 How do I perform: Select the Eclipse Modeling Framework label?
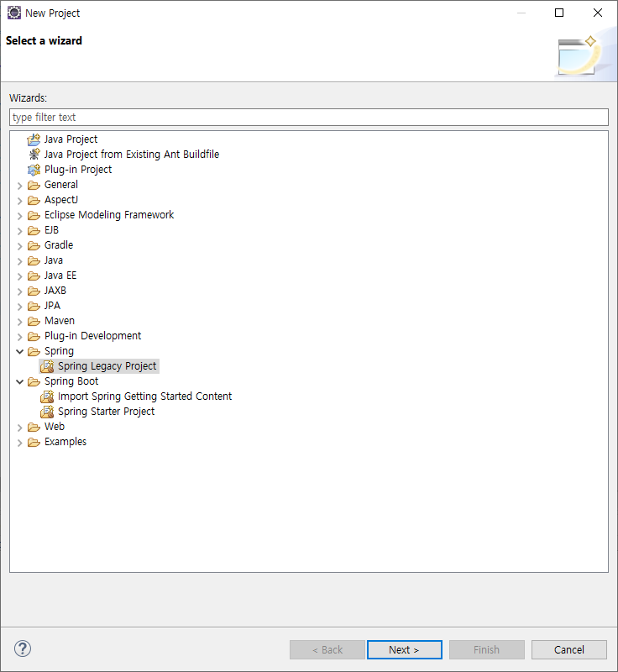[x=109, y=215]
